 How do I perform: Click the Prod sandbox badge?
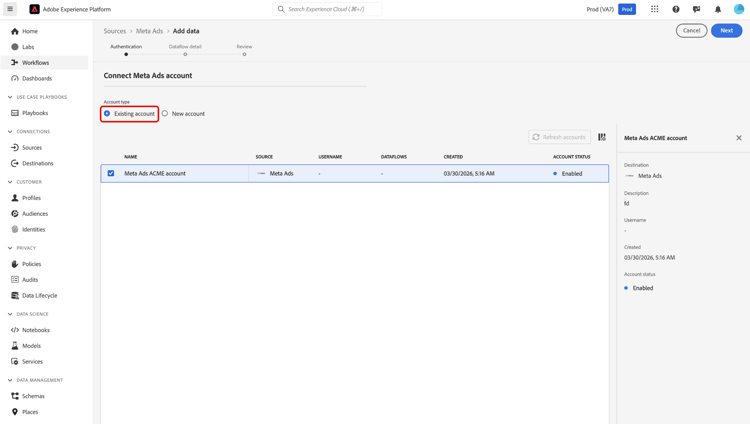pos(627,9)
